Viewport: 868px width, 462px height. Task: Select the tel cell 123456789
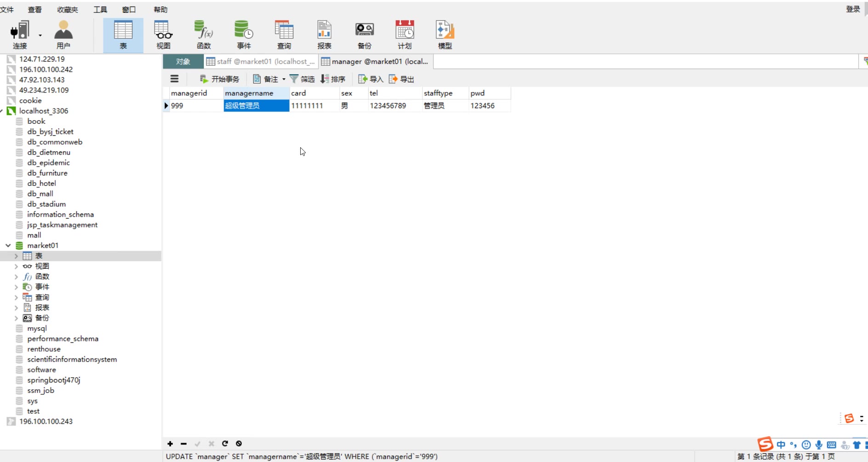click(395, 105)
